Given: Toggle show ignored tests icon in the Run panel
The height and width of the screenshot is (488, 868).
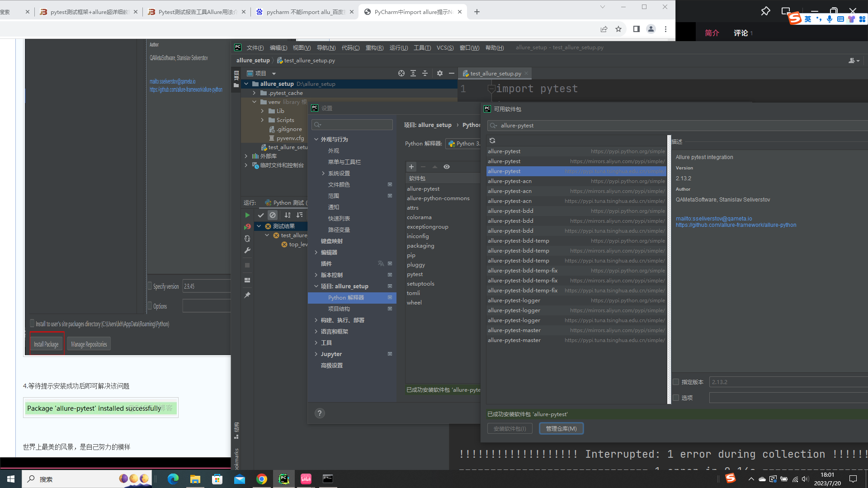Looking at the screenshot, I should pos(272,215).
